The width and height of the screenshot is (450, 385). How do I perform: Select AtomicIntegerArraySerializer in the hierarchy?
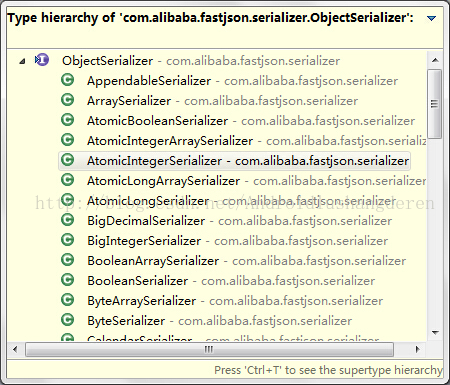point(257,141)
